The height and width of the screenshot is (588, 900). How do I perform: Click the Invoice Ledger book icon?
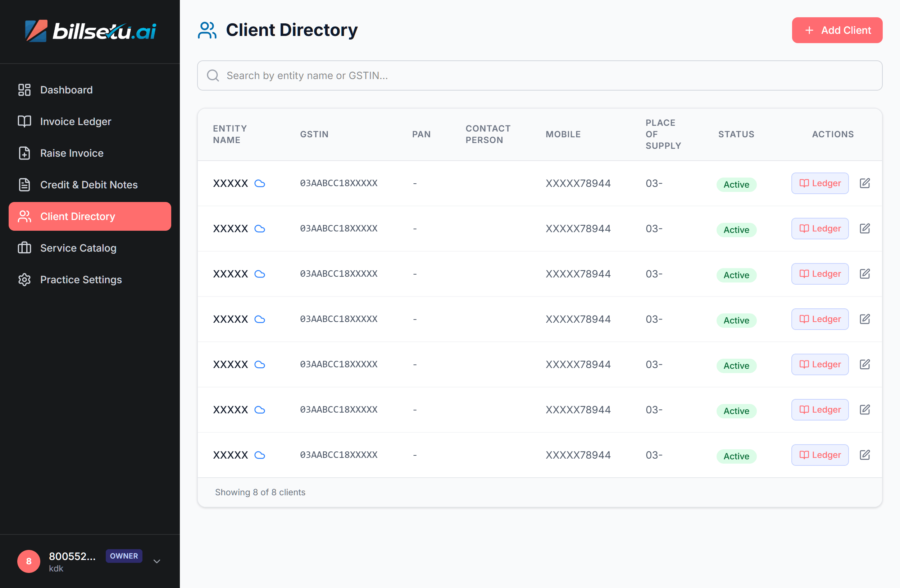24,121
